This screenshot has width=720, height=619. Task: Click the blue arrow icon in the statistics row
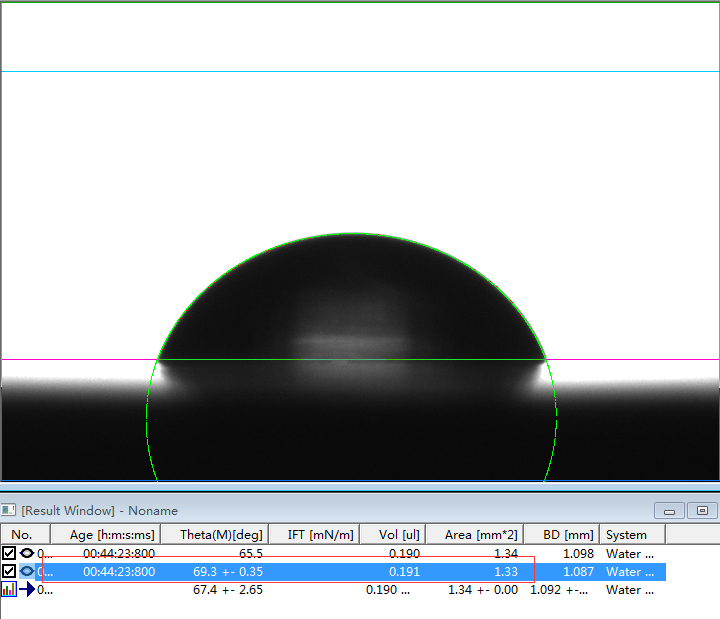click(26, 589)
